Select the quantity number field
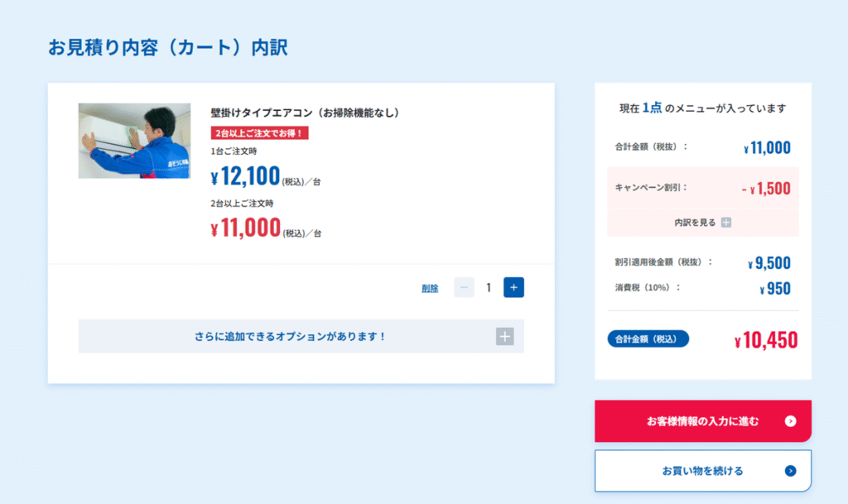This screenshot has width=848, height=504. click(489, 287)
